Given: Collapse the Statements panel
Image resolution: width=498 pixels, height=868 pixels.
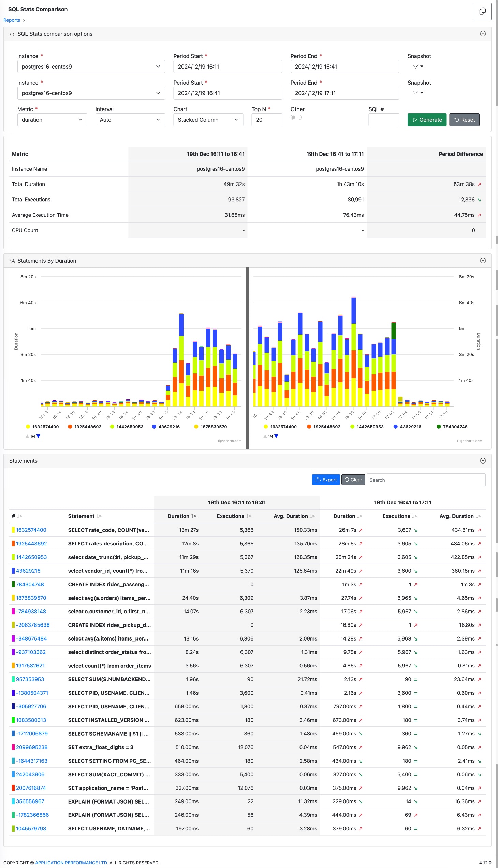Looking at the screenshot, I should pos(483,461).
